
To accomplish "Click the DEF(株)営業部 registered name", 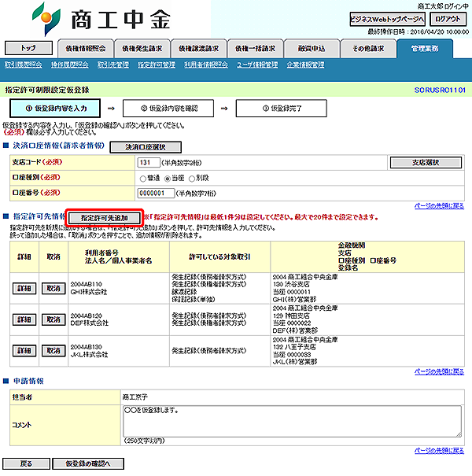I will (295, 330).
